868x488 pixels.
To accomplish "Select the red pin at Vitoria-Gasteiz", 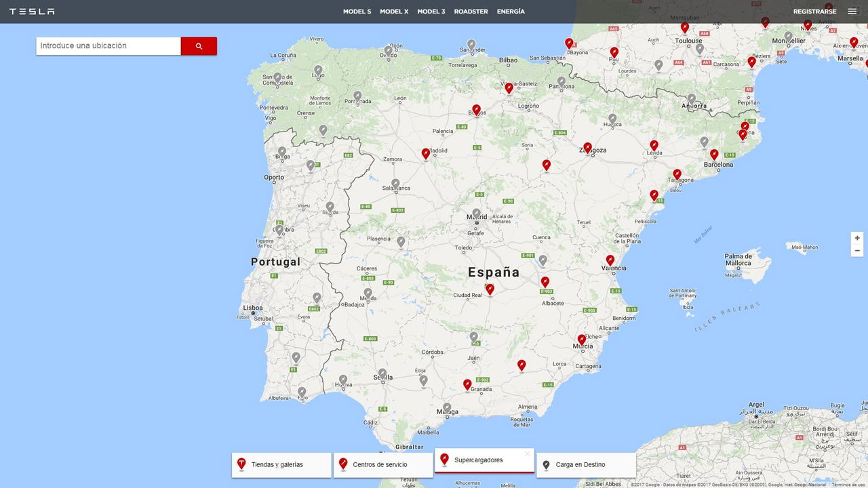I will pyautogui.click(x=509, y=88).
